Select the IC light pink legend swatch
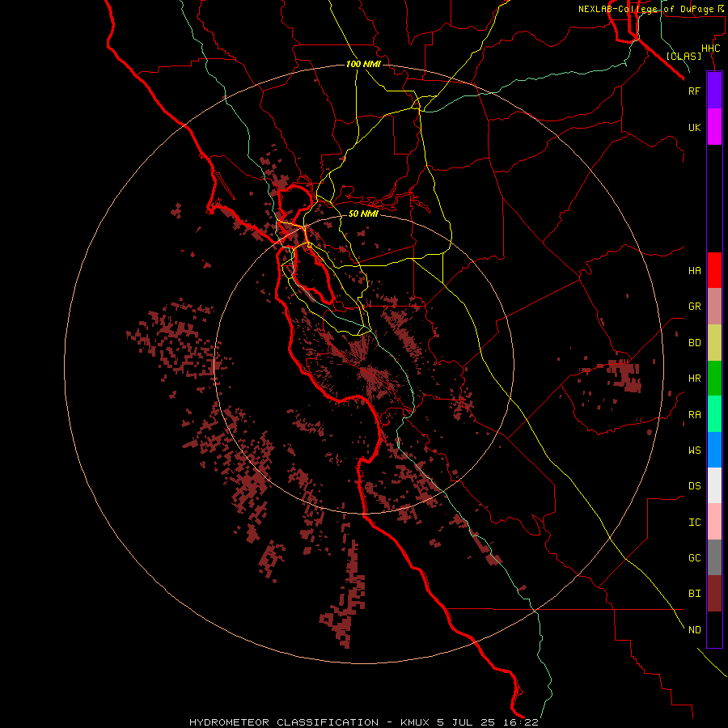 [714, 522]
